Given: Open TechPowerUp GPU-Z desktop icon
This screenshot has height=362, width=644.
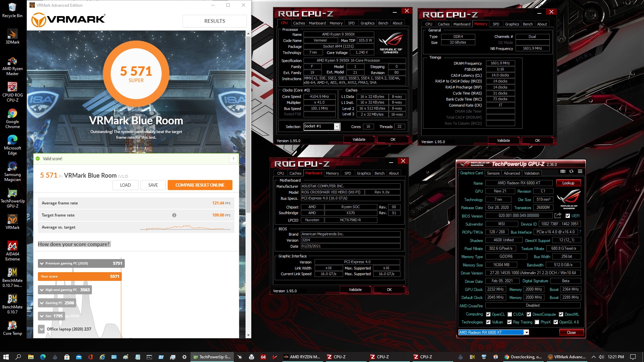Looking at the screenshot, I should [12, 198].
